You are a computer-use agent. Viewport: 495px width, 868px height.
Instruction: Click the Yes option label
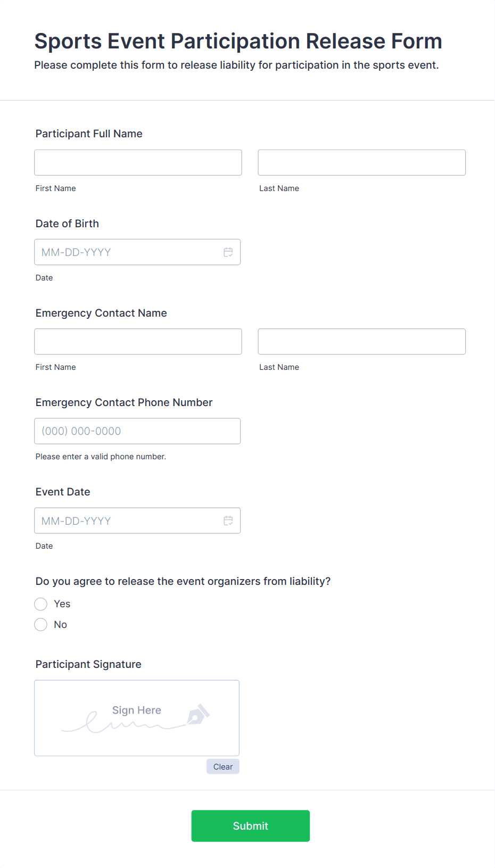pos(62,604)
